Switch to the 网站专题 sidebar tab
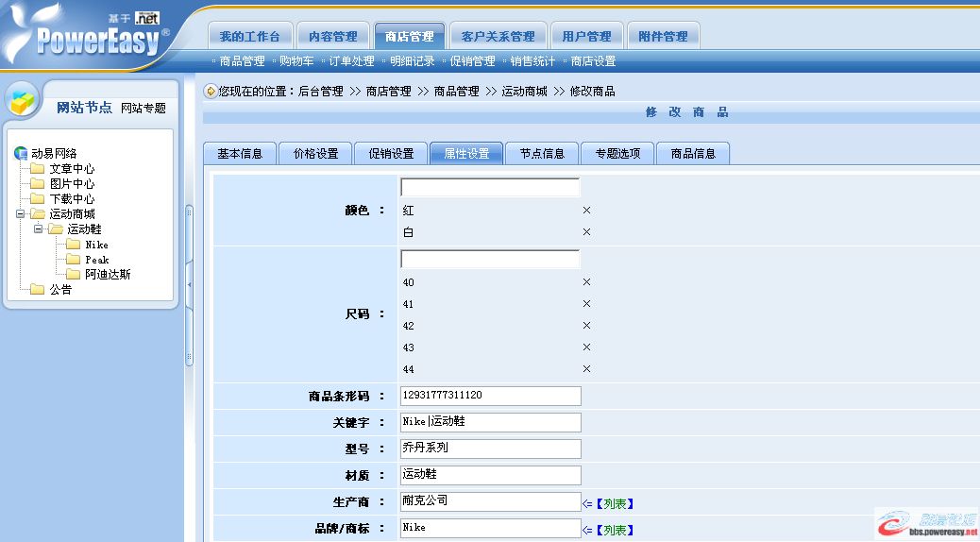 coord(144,109)
